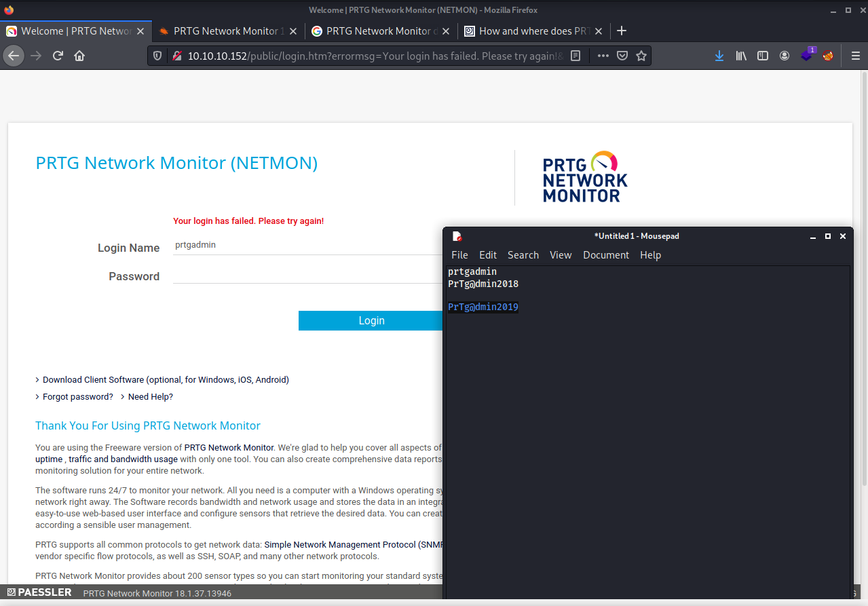Viewport: 868px width, 606px height.
Task: Click the login failed error message
Action: click(x=248, y=221)
